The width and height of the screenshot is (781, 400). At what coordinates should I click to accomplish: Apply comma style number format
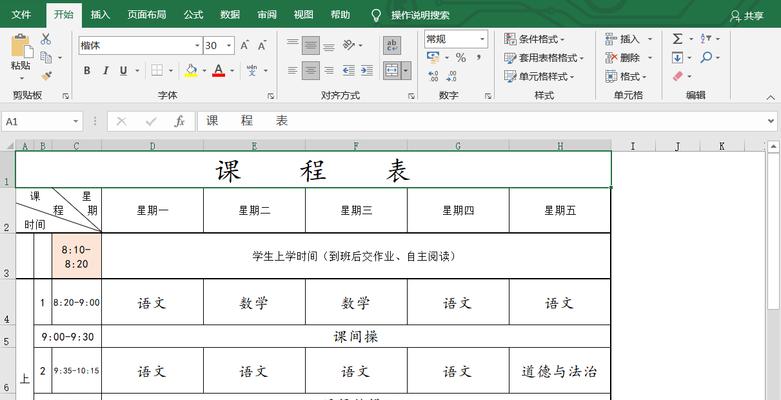(x=479, y=58)
